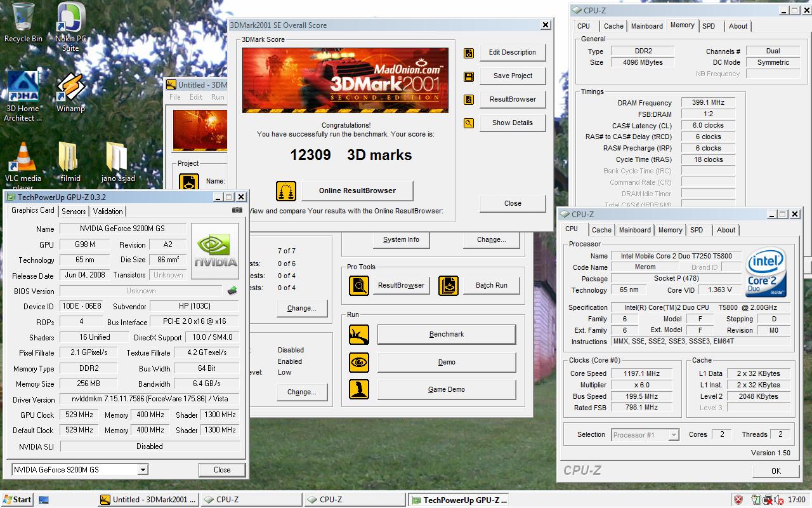
Task: Open File menu in 3DMark2001 window
Action: click(175, 97)
